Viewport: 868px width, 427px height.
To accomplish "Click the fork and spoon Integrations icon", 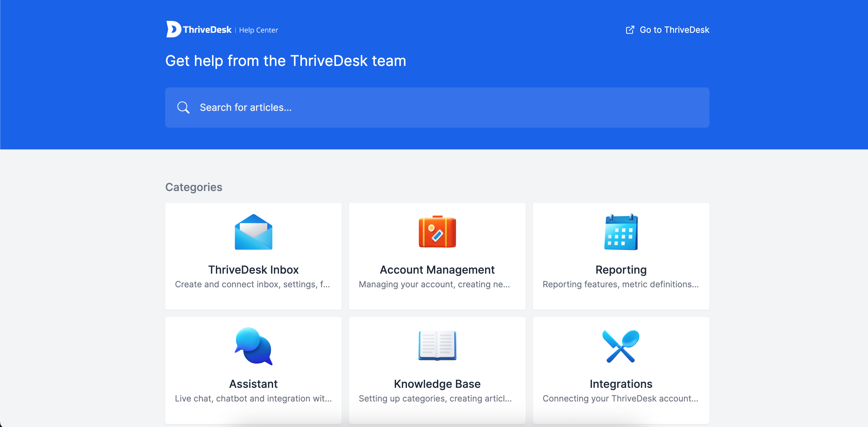I will click(621, 346).
